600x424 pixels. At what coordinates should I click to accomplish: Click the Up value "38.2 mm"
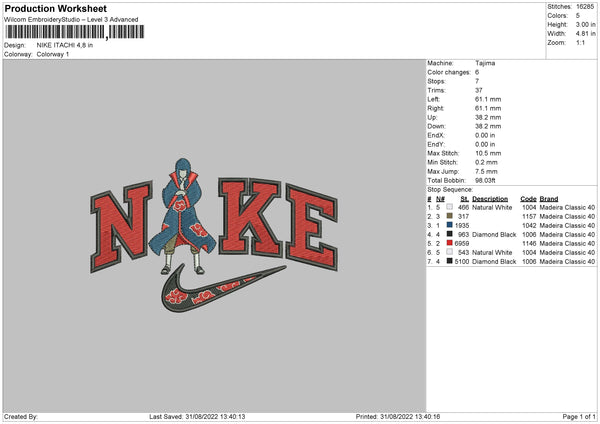(x=488, y=117)
